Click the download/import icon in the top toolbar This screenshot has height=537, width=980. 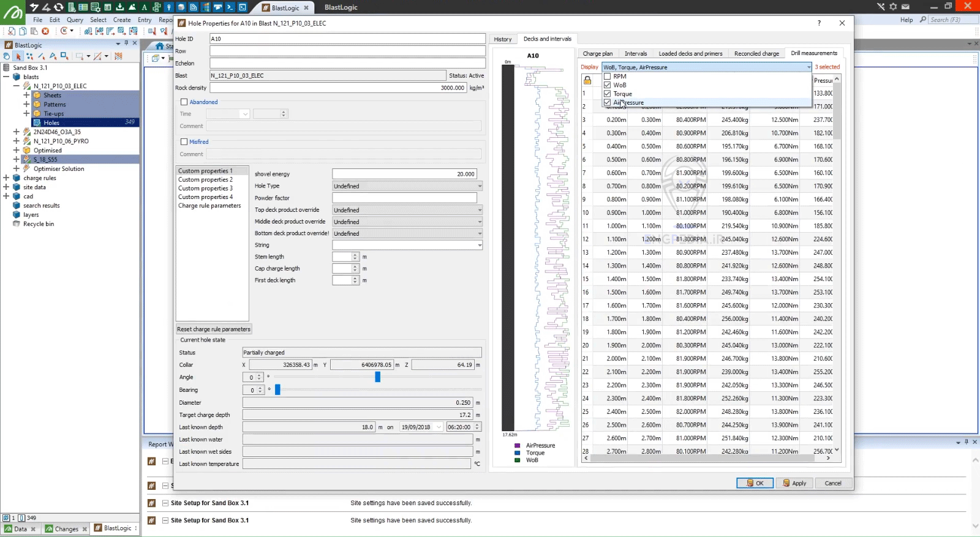tap(120, 7)
